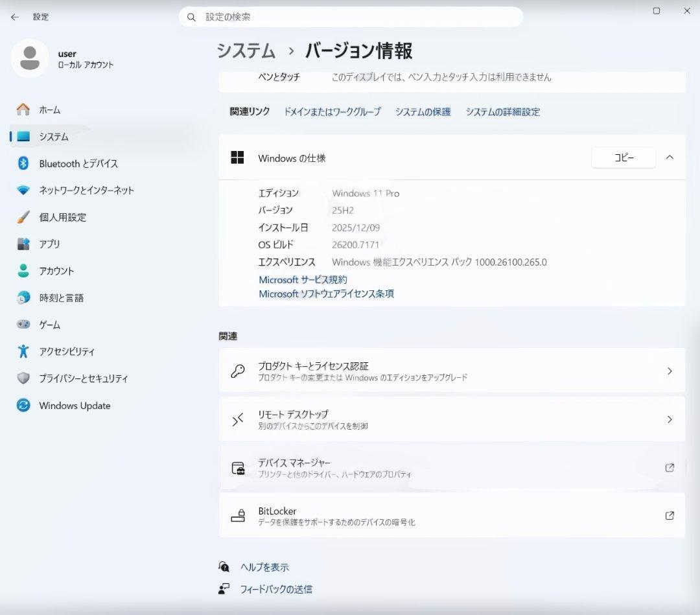Open 個人用設定 brush icon
The height and width of the screenshot is (615, 700).
tap(24, 217)
